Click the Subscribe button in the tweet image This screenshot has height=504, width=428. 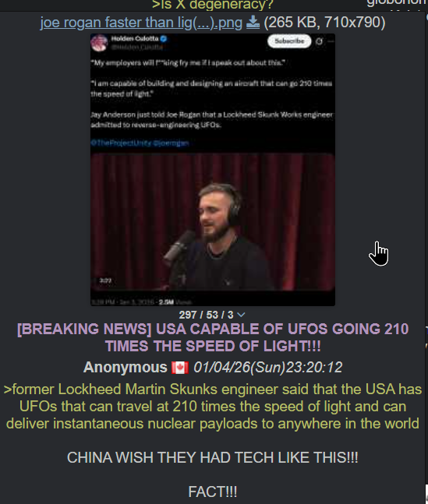coord(289,41)
